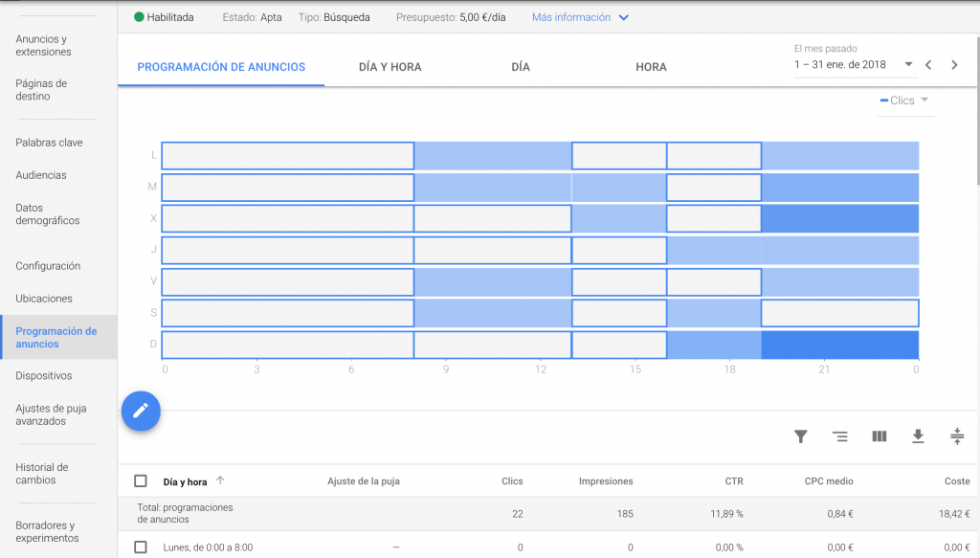Click the Más información link
Image resolution: width=980 pixels, height=558 pixels.
tap(571, 17)
